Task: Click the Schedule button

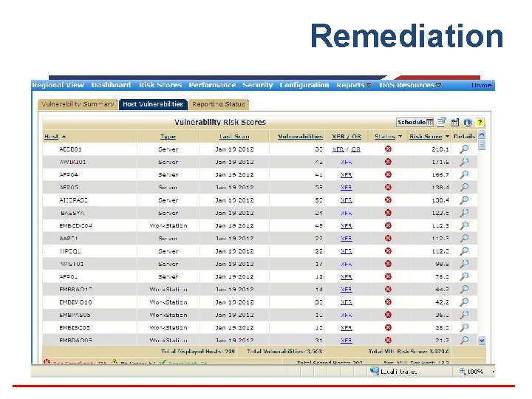Action: pyautogui.click(x=415, y=122)
